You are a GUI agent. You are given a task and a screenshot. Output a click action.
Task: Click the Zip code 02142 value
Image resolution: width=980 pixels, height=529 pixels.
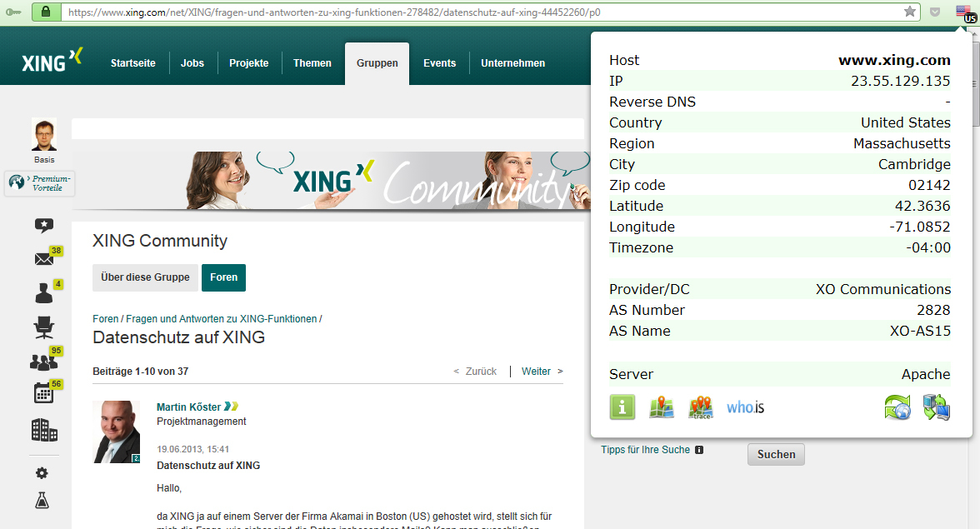pos(929,186)
